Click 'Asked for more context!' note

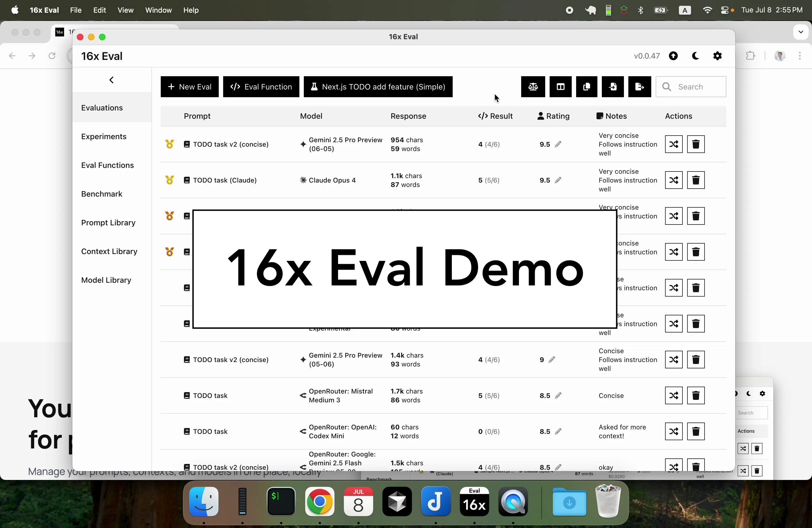622,432
